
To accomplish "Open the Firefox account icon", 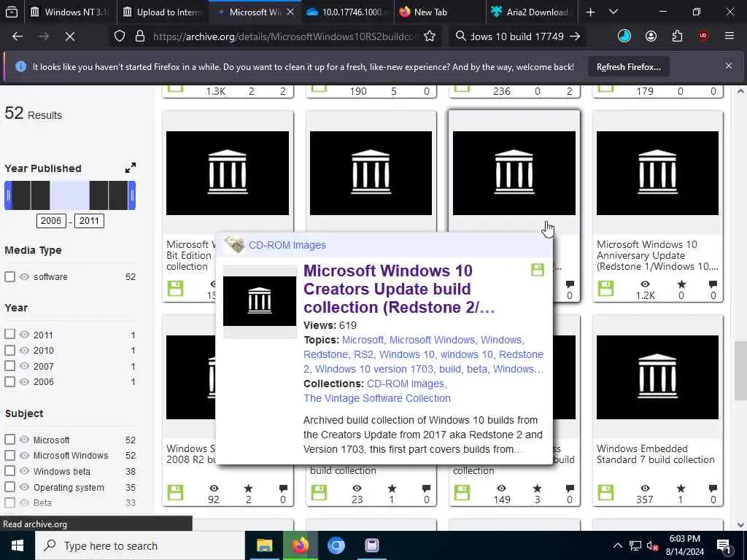I will click(651, 36).
